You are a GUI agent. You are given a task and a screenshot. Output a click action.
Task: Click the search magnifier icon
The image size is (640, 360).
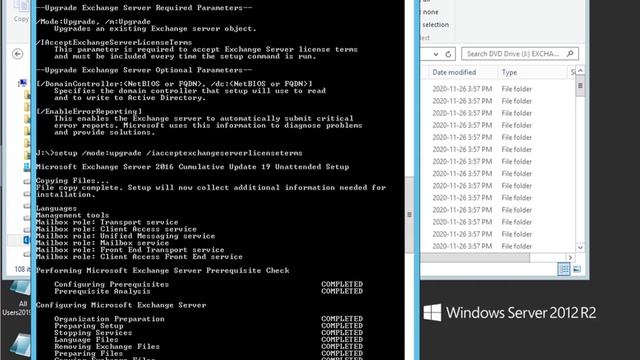coord(570,53)
